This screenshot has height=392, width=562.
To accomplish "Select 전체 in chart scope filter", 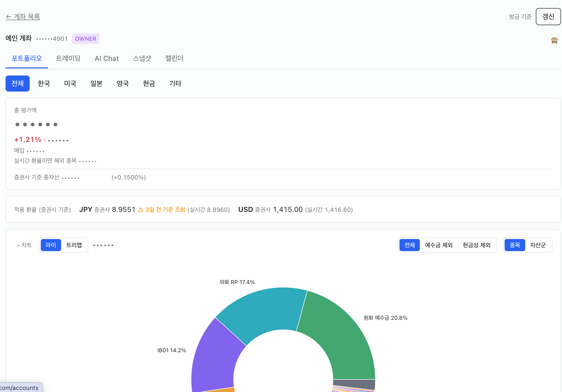I will click(410, 245).
